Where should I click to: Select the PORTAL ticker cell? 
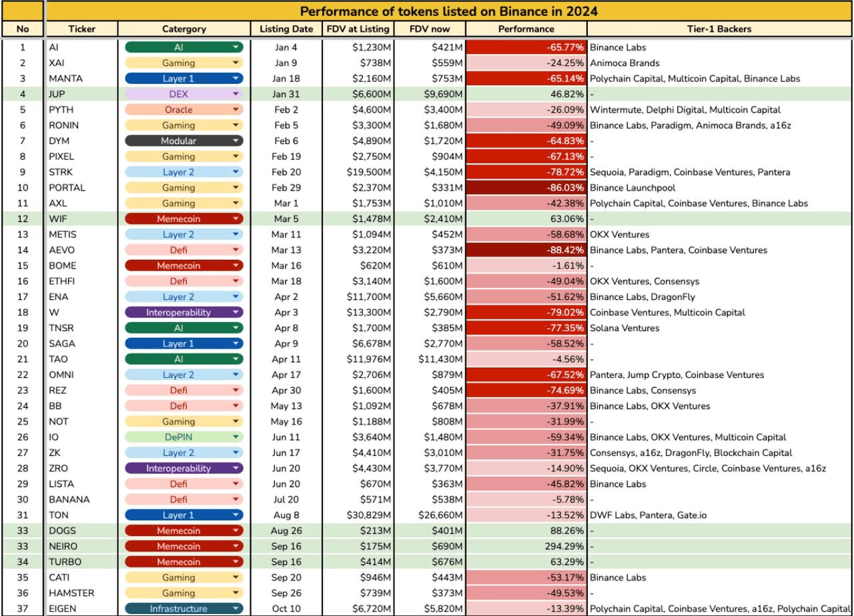82,187
